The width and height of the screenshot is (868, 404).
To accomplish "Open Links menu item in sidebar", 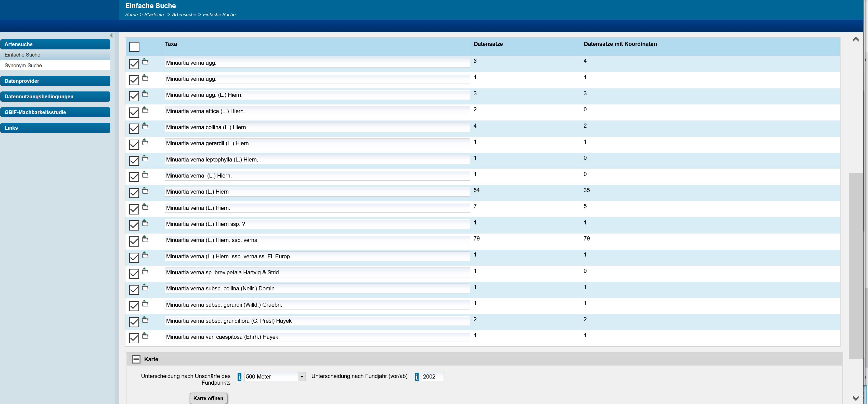I will point(55,128).
